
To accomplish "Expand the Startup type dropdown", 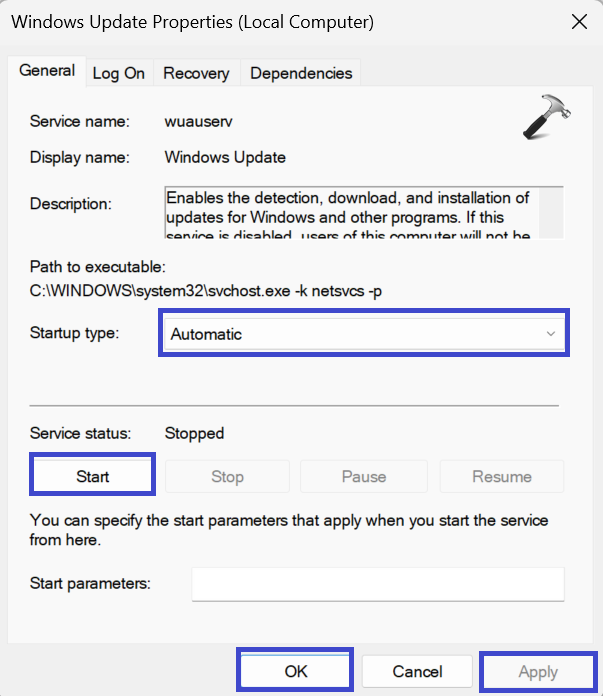I will point(363,334).
